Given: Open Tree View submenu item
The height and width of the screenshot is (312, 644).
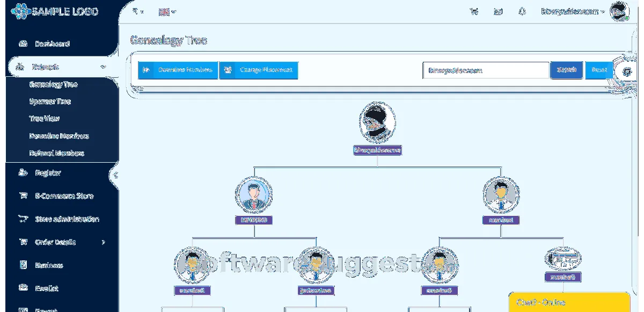Looking at the screenshot, I should coord(44,119).
